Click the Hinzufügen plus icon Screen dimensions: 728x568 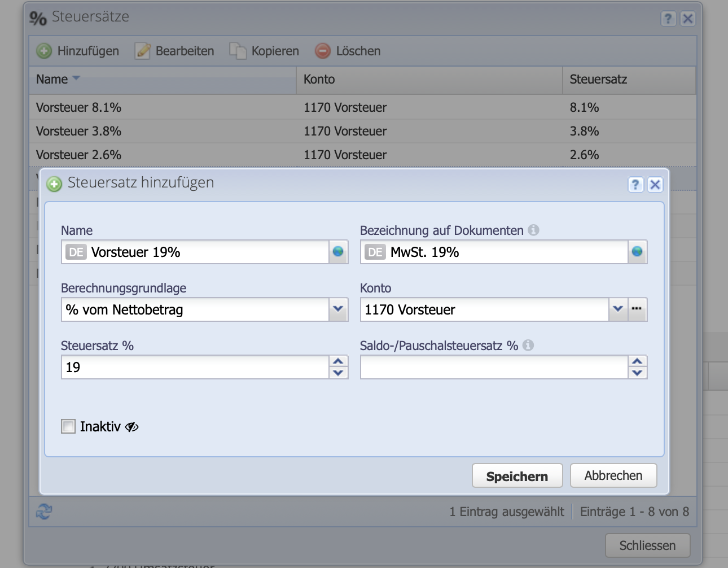point(44,51)
